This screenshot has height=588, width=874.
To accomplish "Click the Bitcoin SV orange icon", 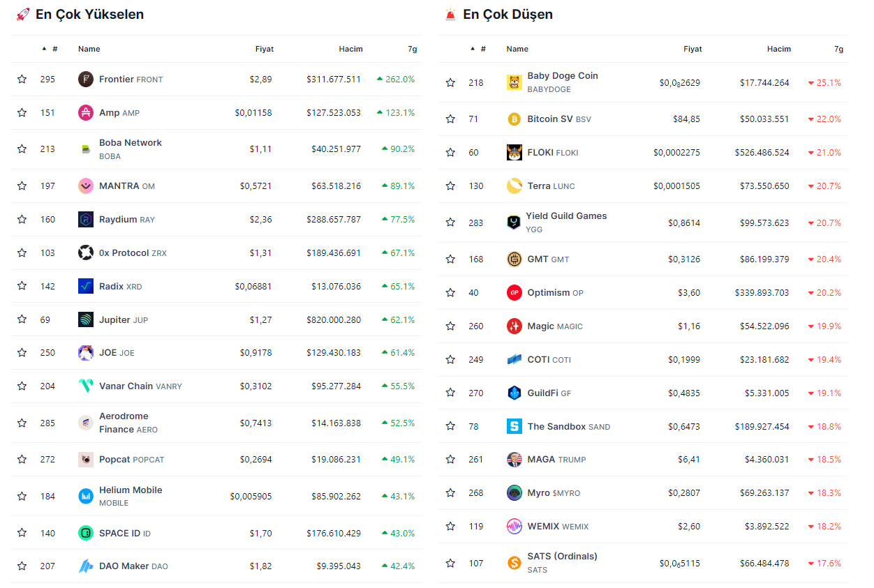I will coord(514,119).
